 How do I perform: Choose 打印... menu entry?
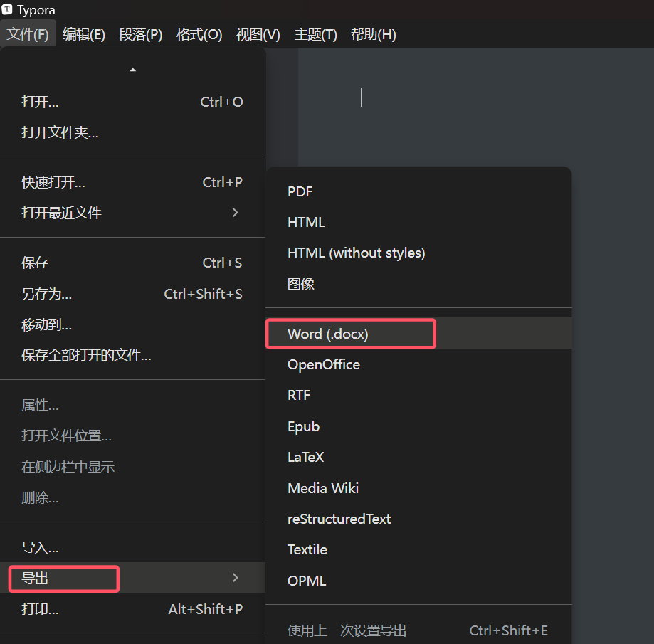pos(132,609)
